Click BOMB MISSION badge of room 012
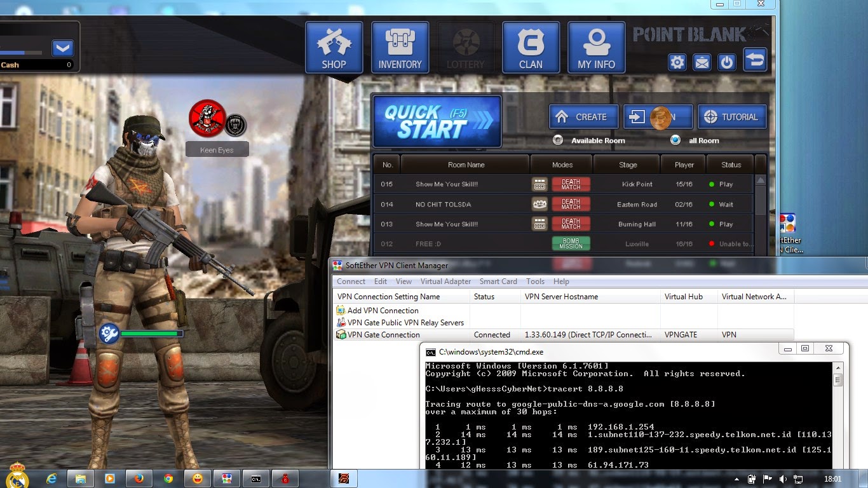This screenshot has height=488, width=868. pyautogui.click(x=571, y=243)
